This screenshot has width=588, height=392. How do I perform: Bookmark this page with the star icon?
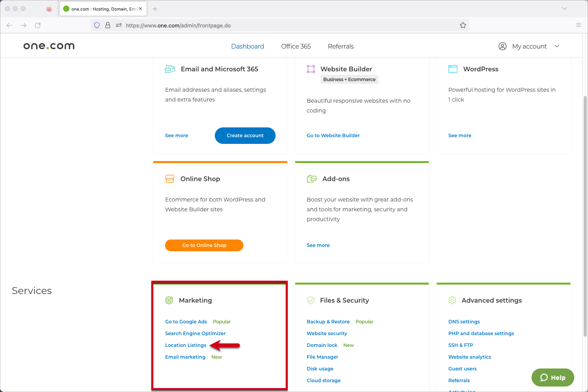coord(463,25)
